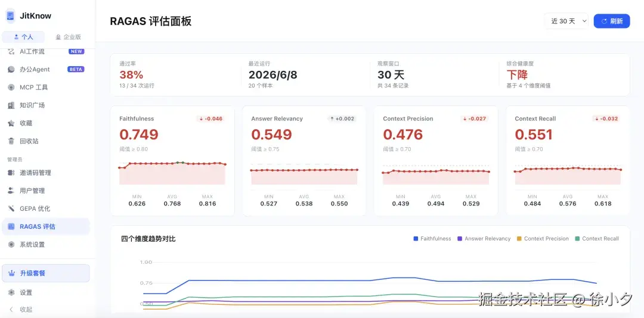The width and height of the screenshot is (644, 318).
Task: Toggle Context Recall series in legend
Action: point(597,239)
